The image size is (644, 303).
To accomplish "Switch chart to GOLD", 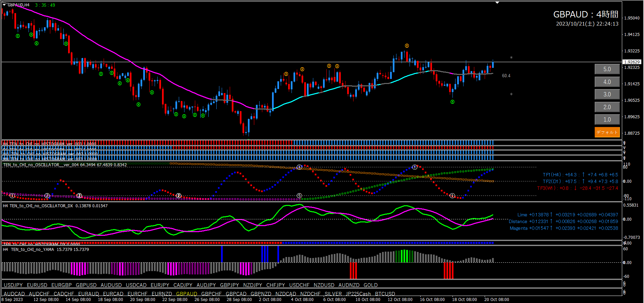I will pos(371,285).
